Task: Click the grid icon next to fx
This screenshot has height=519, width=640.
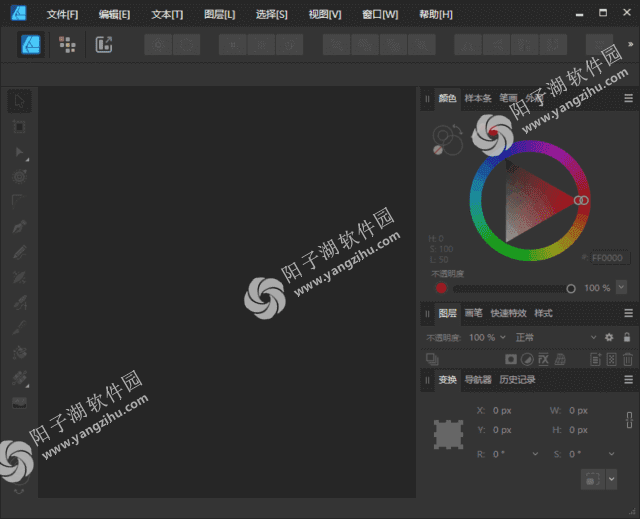Action: [560, 359]
